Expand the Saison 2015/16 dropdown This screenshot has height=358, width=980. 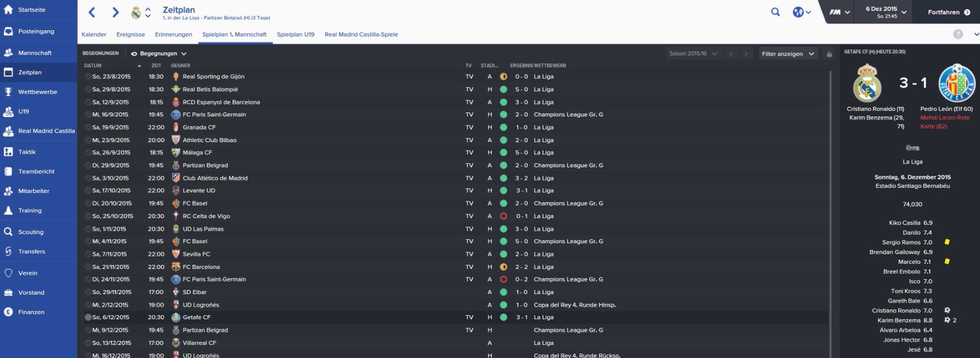click(x=694, y=54)
